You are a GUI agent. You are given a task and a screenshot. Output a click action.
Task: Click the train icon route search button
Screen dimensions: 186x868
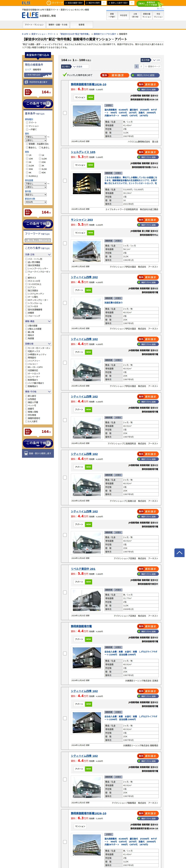click(38, 453)
